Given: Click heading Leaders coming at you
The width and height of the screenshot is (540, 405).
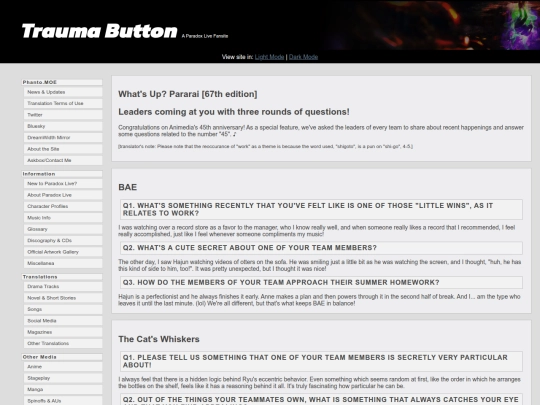Looking at the screenshot, I should pos(234,112).
